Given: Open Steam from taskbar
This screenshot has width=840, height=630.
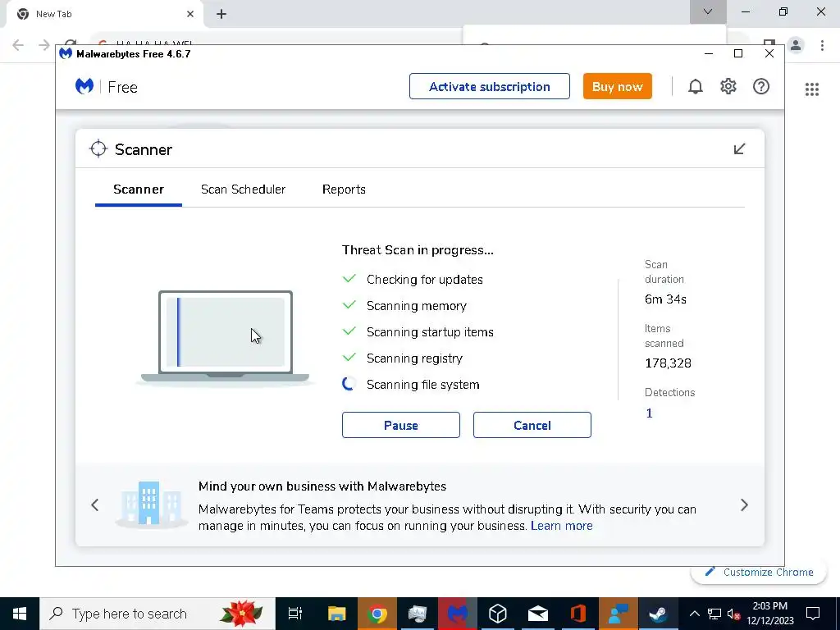Looking at the screenshot, I should 658,614.
